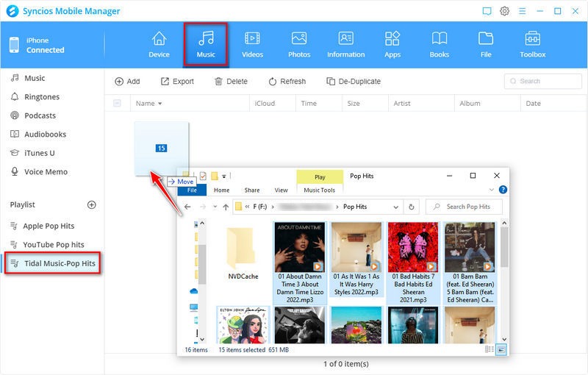The width and height of the screenshot is (588, 375).
Task: Expand the Explorer ribbon chevron
Action: coord(491,190)
